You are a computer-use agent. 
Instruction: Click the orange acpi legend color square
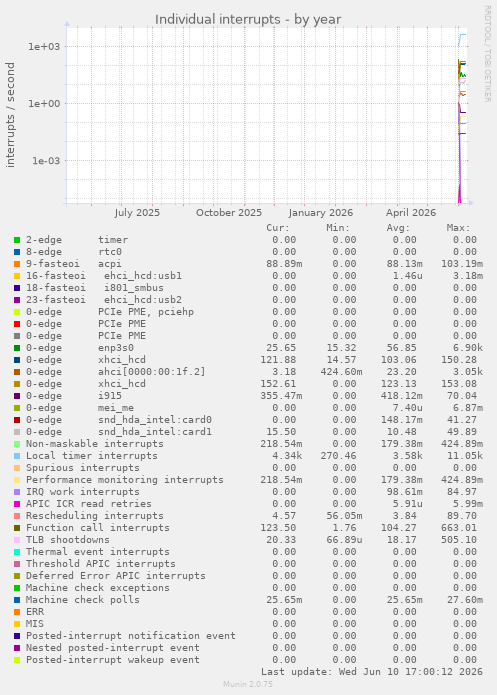(x=17, y=264)
